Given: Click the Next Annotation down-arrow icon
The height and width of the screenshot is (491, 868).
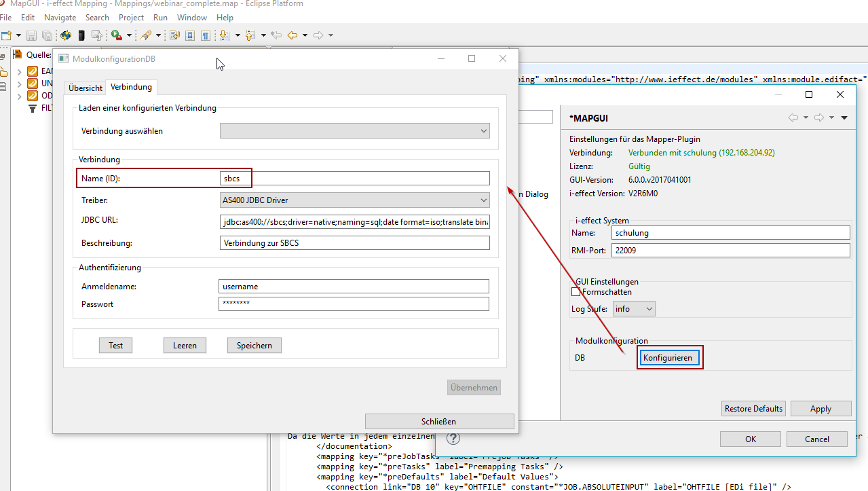Looking at the screenshot, I should point(224,35).
